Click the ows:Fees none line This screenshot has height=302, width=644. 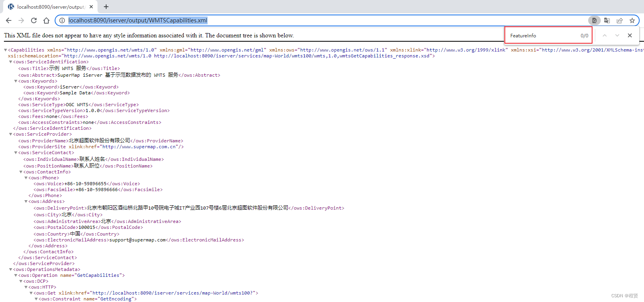click(53, 116)
